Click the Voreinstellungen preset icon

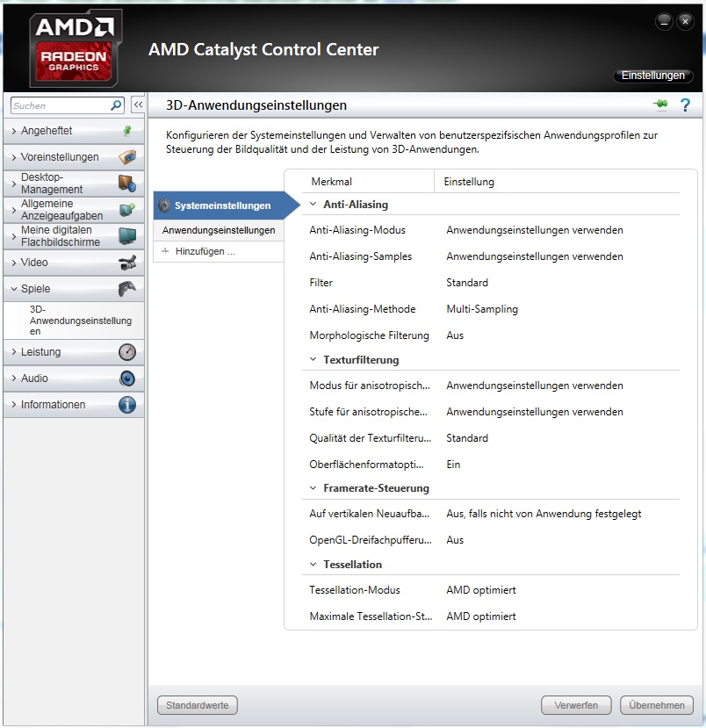[x=127, y=157]
